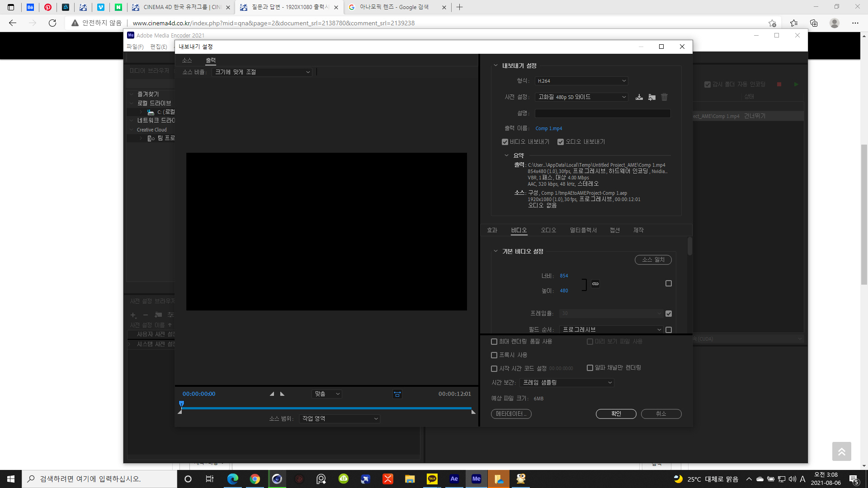Open KakaoTalk from the taskbar
Viewport: 868px width, 488px height.
pyautogui.click(x=432, y=479)
